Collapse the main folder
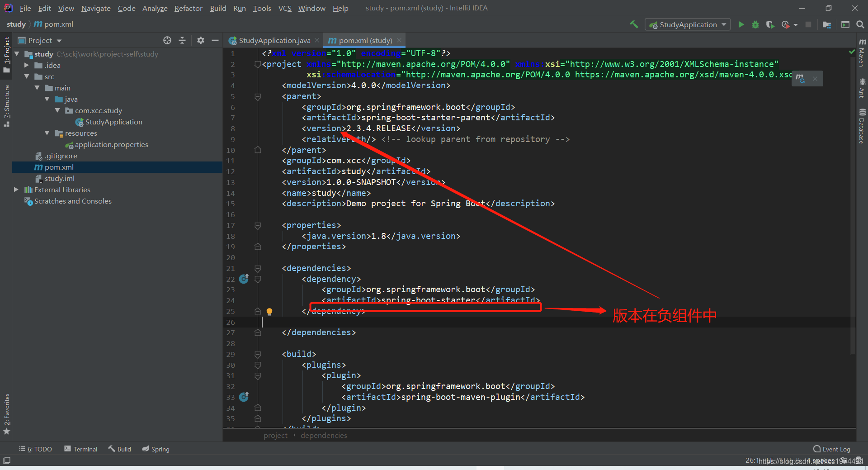This screenshot has height=470, width=868. [37, 88]
